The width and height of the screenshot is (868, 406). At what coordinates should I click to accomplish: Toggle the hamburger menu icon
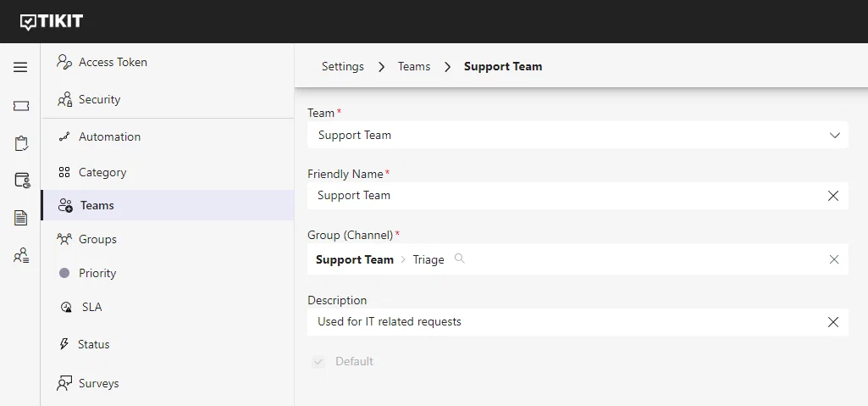point(20,68)
